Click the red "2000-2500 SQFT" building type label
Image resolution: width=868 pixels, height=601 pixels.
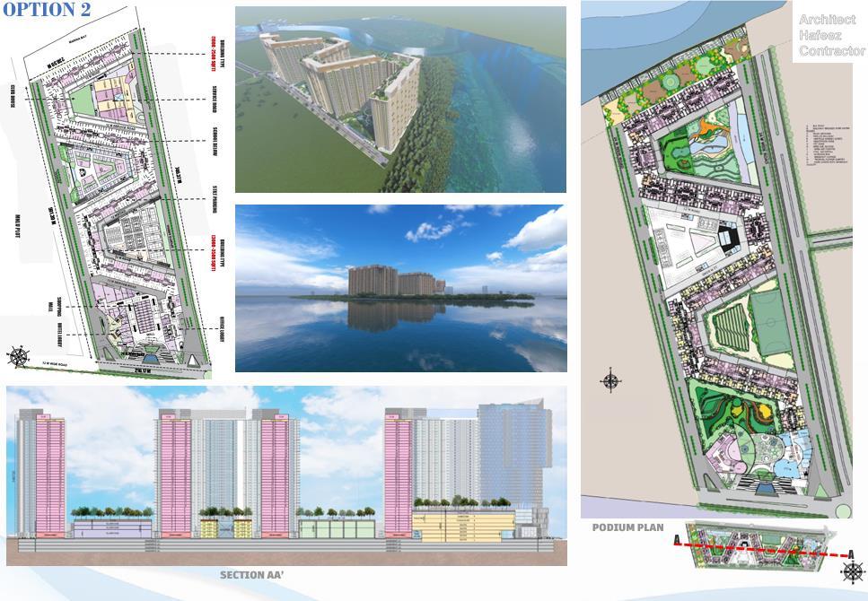click(x=213, y=53)
